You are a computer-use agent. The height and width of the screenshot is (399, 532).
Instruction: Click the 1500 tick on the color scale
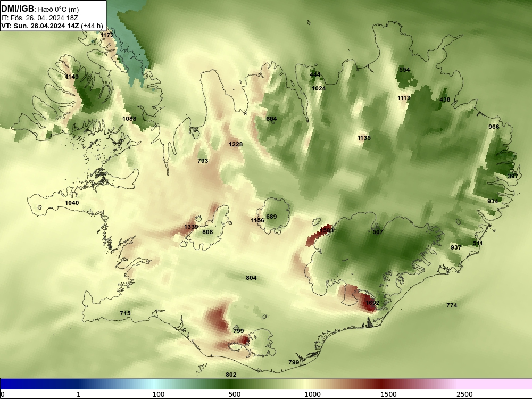click(388, 394)
